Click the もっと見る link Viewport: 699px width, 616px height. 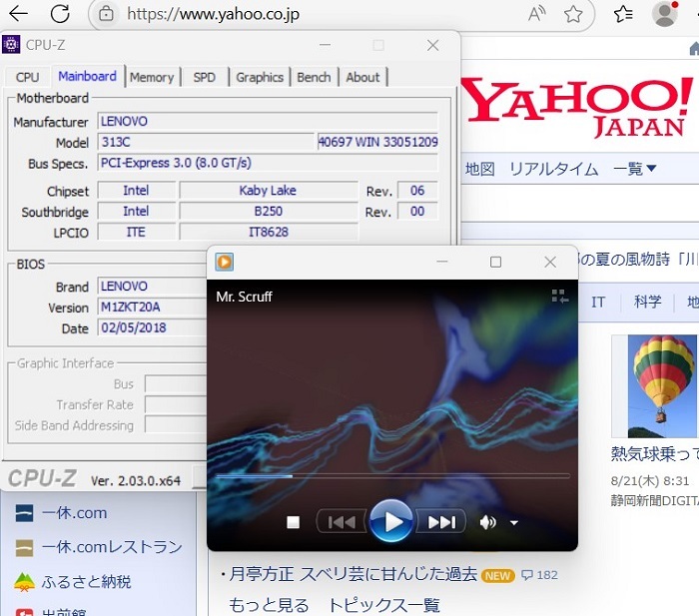point(269,605)
